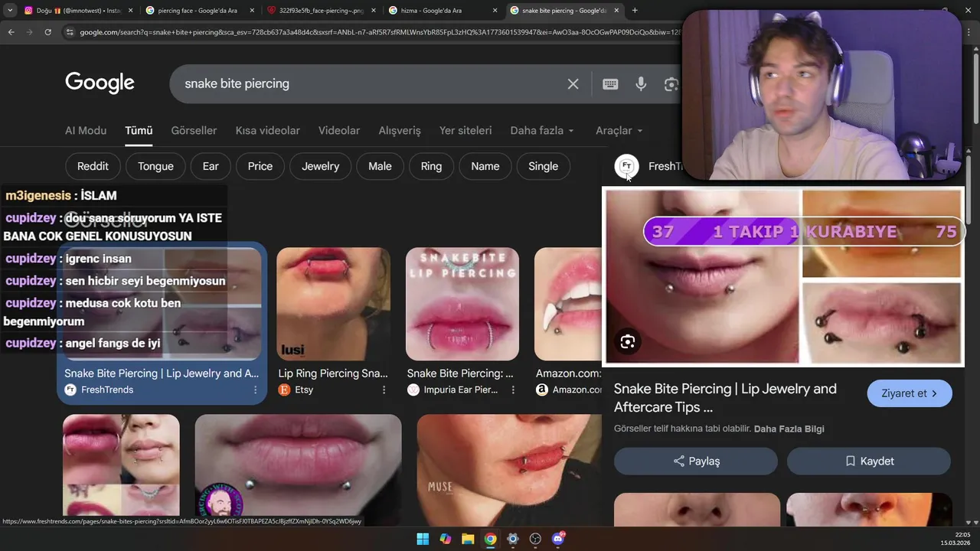Switch to Videolar results tab

(339, 131)
